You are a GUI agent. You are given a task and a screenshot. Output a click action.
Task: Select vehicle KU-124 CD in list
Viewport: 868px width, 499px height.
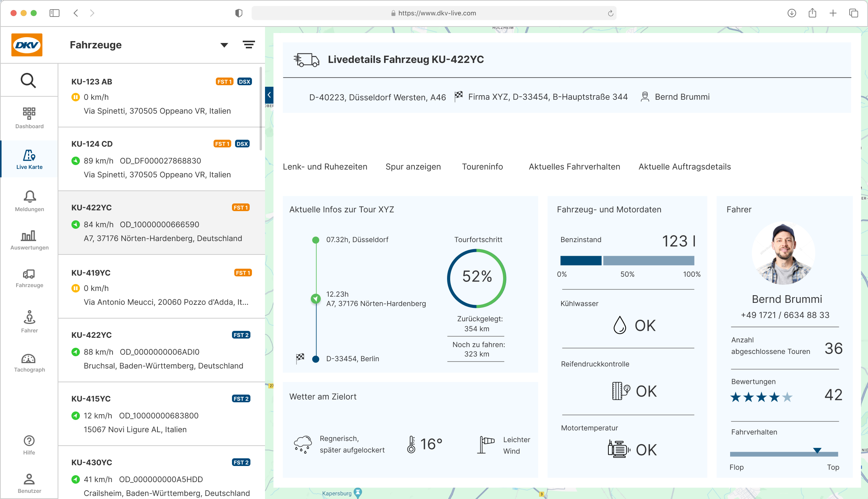(x=161, y=159)
